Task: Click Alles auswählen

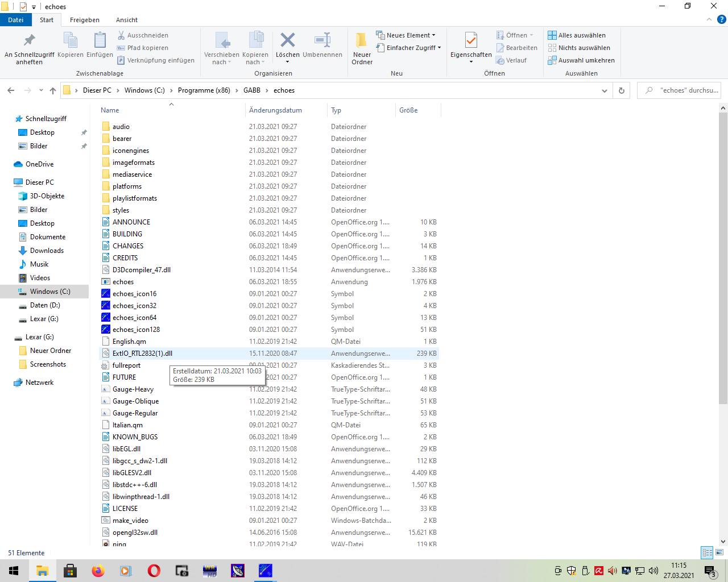Action: click(577, 35)
